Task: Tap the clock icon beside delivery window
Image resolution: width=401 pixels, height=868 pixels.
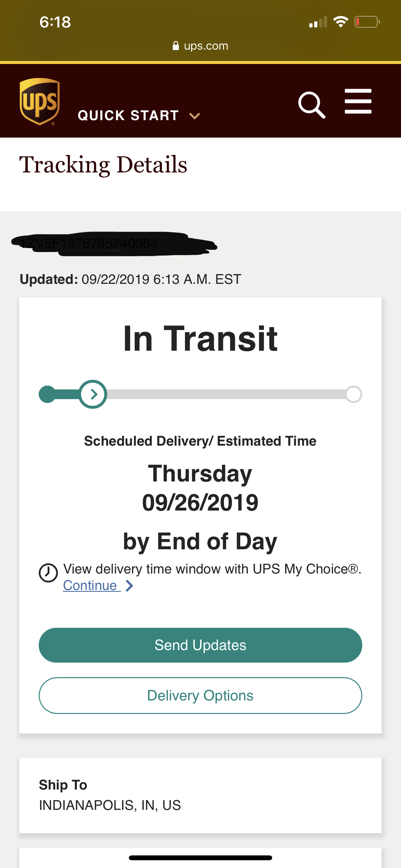Action: tap(48, 573)
